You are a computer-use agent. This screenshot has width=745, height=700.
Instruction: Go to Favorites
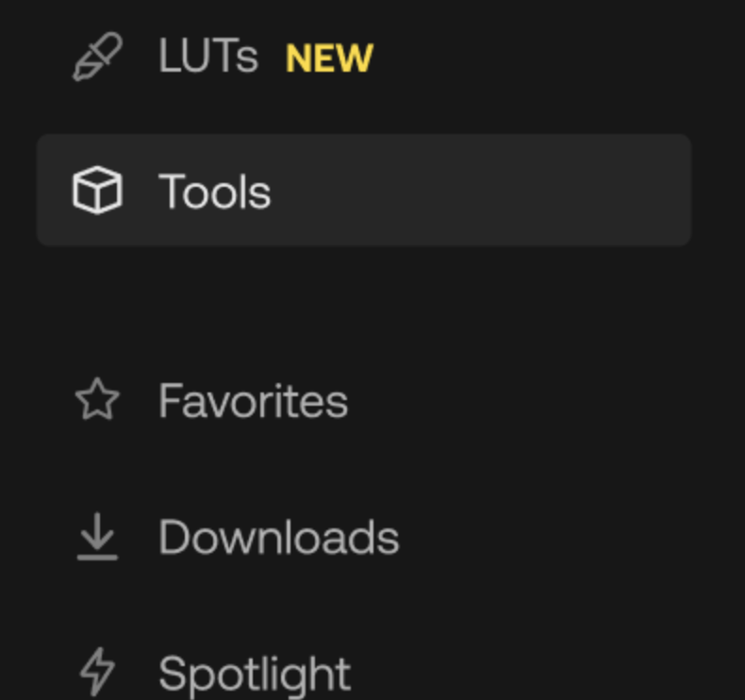(253, 401)
